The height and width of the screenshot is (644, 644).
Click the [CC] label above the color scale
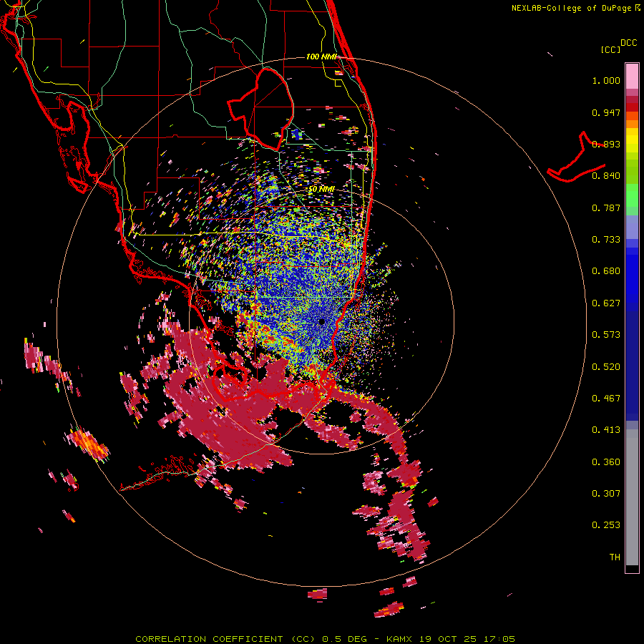tap(610, 49)
